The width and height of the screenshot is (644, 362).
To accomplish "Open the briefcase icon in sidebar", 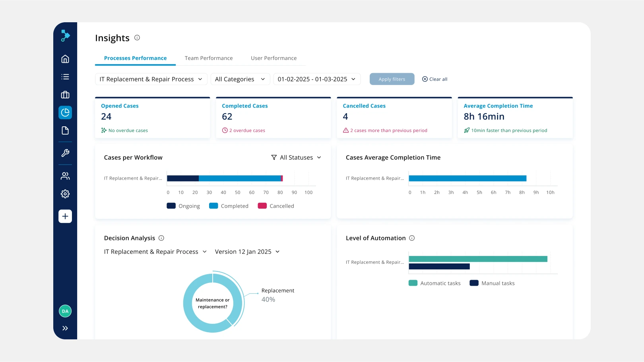I will [65, 95].
